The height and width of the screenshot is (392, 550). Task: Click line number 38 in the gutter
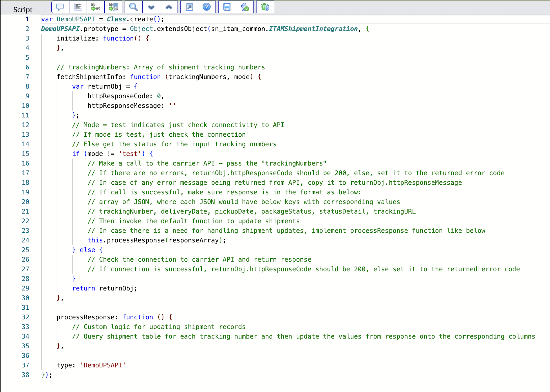[25, 375]
